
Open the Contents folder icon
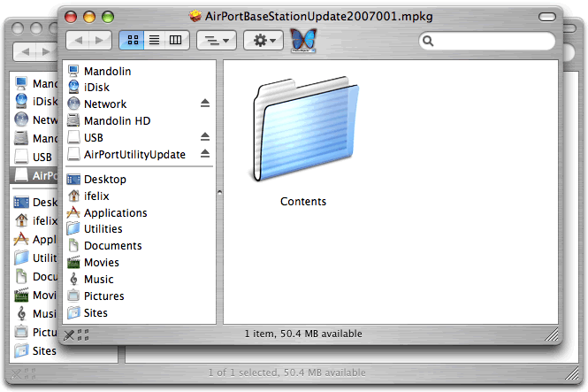tap(304, 129)
